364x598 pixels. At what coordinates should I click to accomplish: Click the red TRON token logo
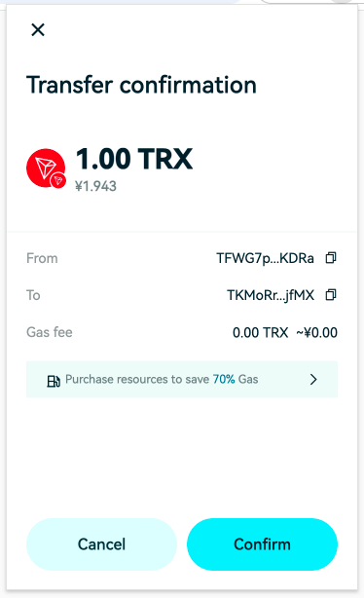[x=46, y=168]
